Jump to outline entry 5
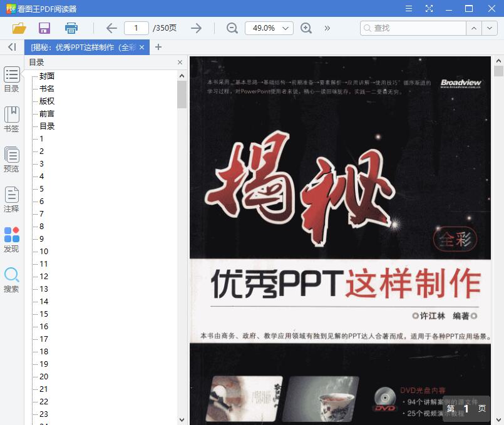 41,189
